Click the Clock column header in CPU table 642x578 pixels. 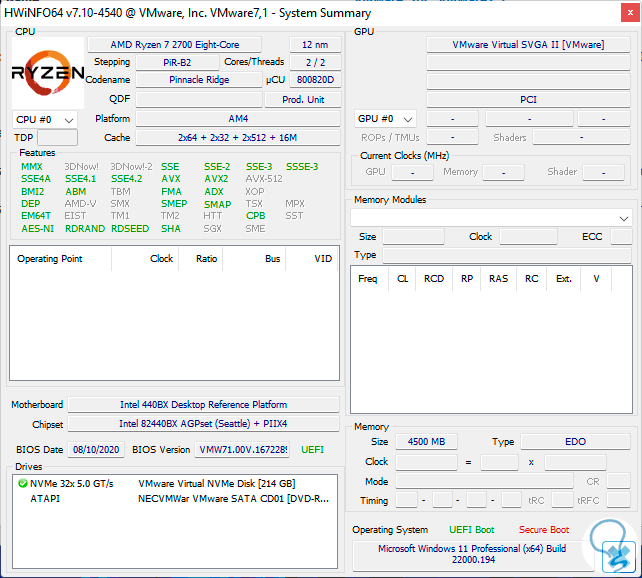pyautogui.click(x=145, y=259)
